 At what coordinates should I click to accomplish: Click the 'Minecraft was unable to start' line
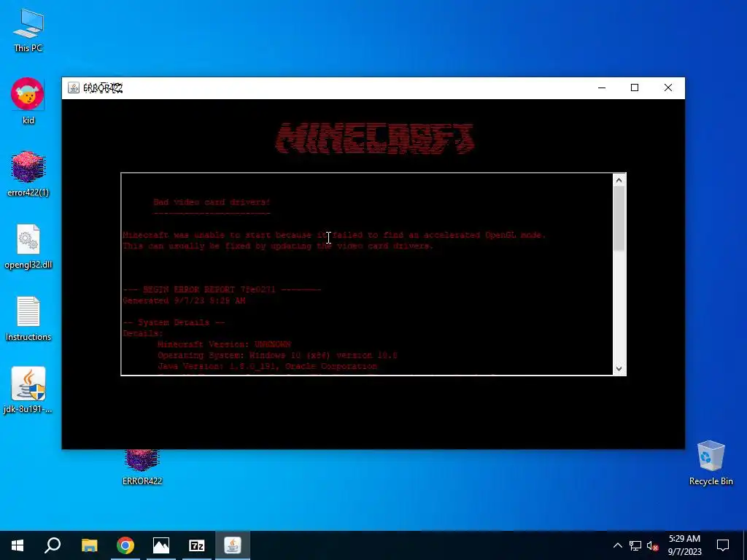[x=334, y=236]
